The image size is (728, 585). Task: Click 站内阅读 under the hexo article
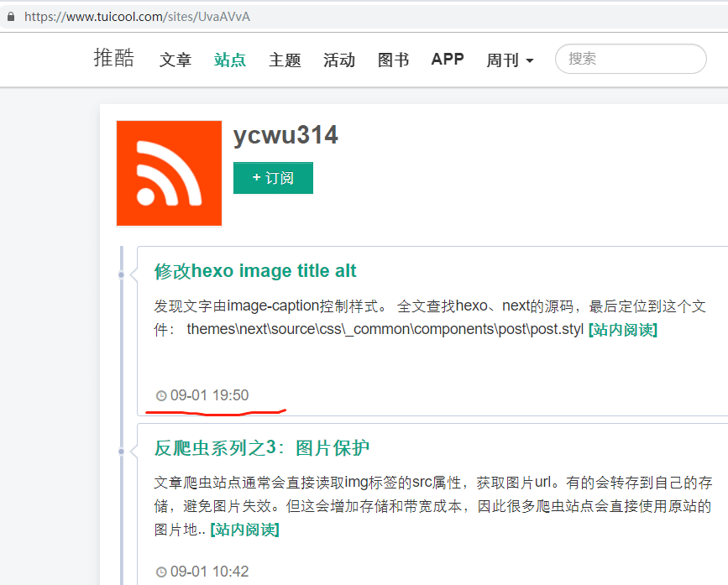point(622,330)
